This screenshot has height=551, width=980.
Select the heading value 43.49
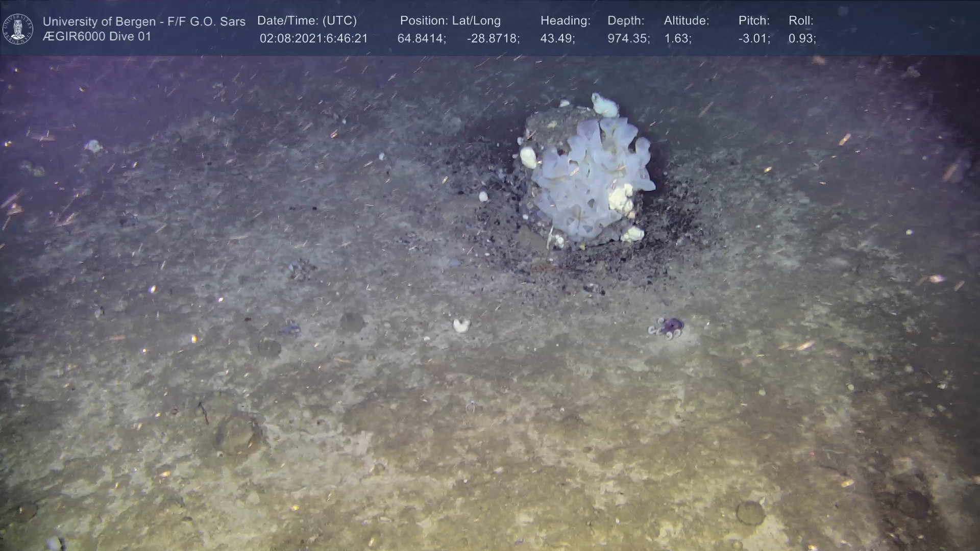coord(557,39)
